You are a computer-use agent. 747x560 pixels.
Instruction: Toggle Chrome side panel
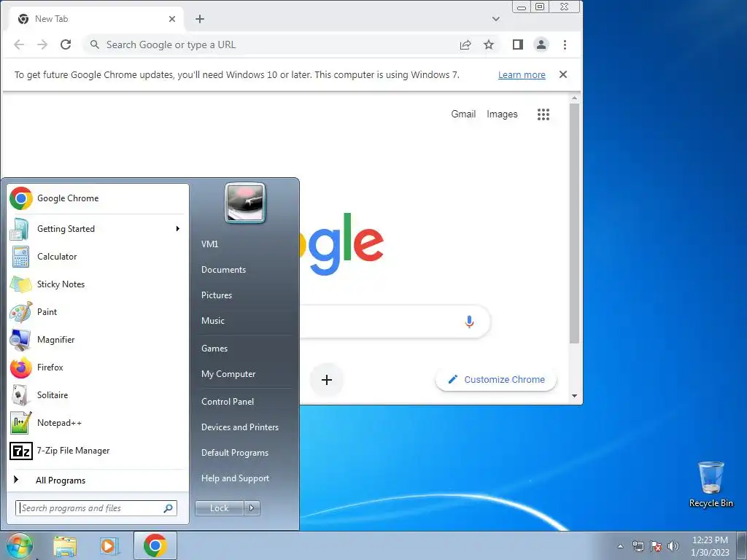518,44
